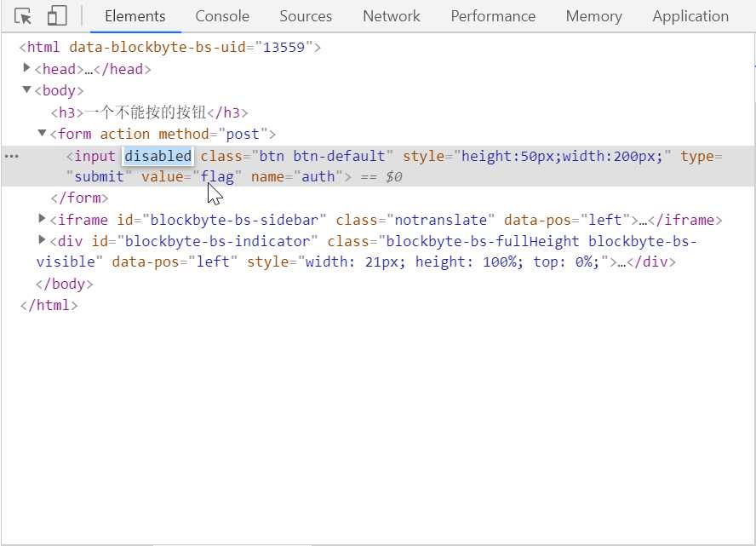This screenshot has height=546, width=756.
Task: Click the method value "post" on form
Action: [x=243, y=134]
